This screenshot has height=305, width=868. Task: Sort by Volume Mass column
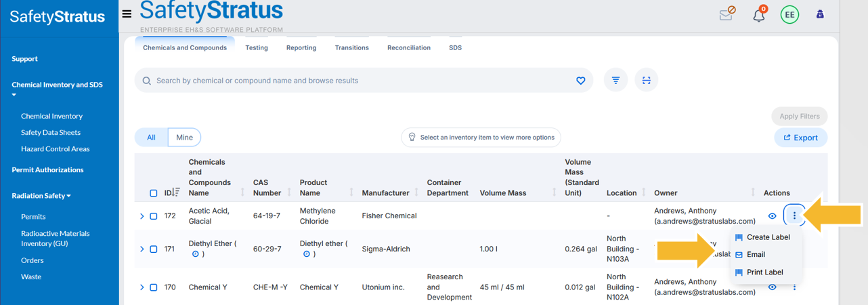pos(555,192)
